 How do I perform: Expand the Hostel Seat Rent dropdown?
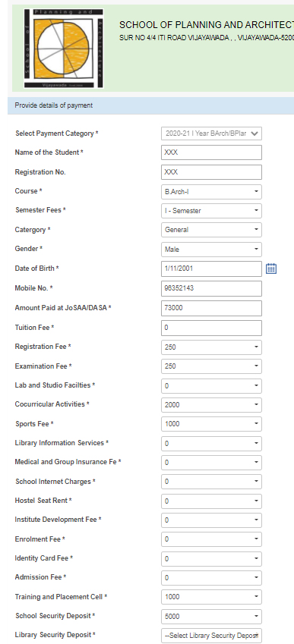point(211,501)
